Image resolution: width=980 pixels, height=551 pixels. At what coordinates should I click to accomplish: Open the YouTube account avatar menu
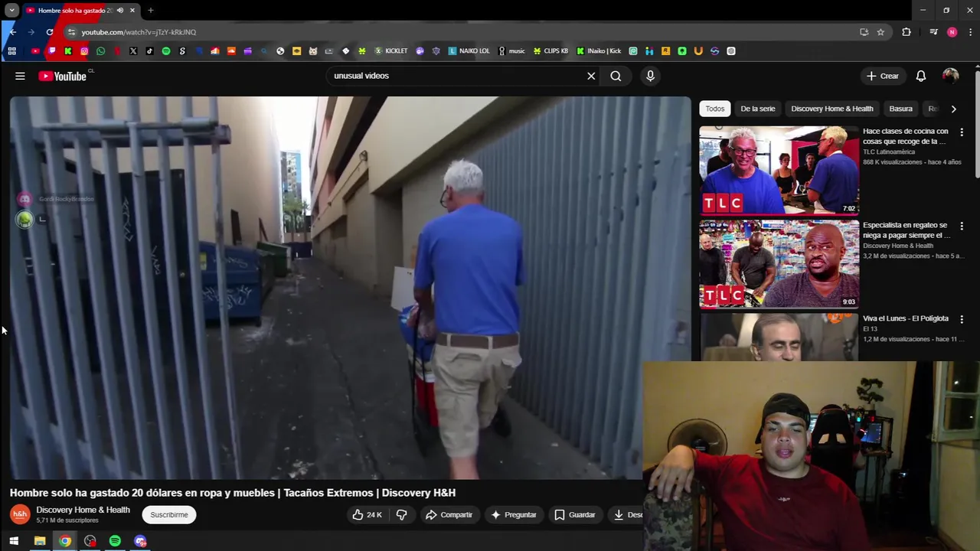pos(950,76)
